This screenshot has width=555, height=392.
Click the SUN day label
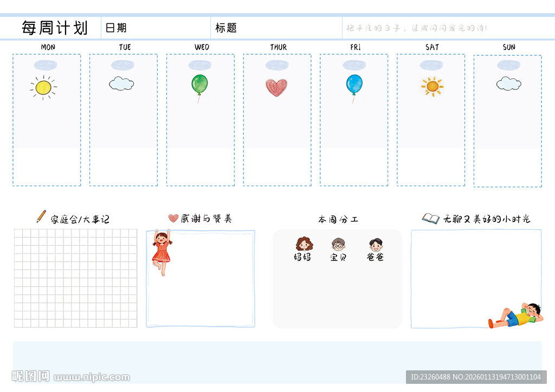click(x=509, y=47)
